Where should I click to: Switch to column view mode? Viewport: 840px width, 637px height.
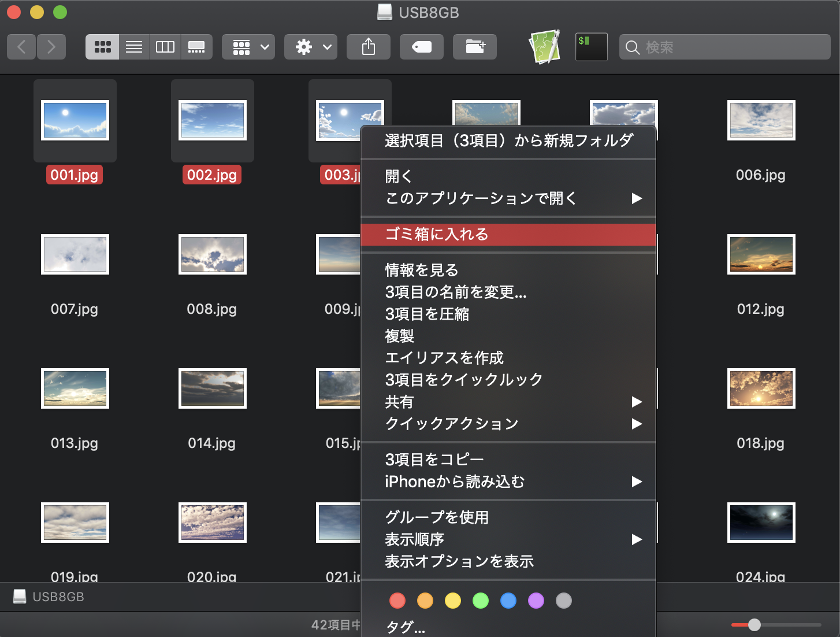(x=165, y=47)
